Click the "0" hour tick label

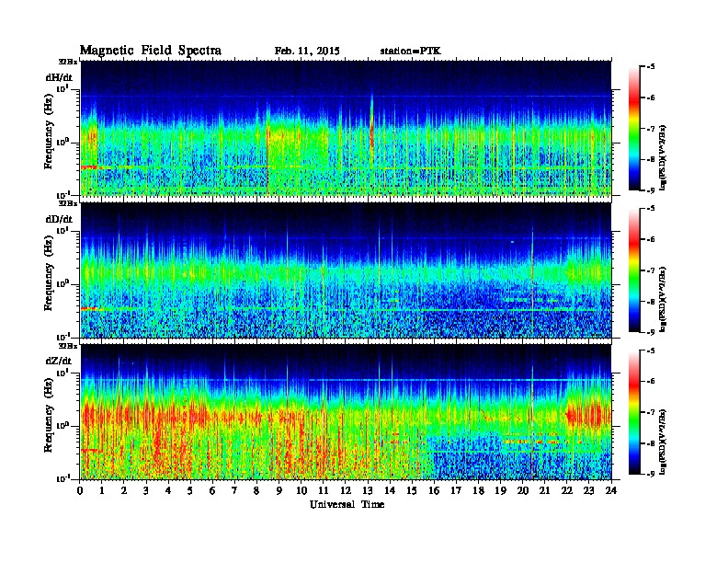[x=80, y=490]
